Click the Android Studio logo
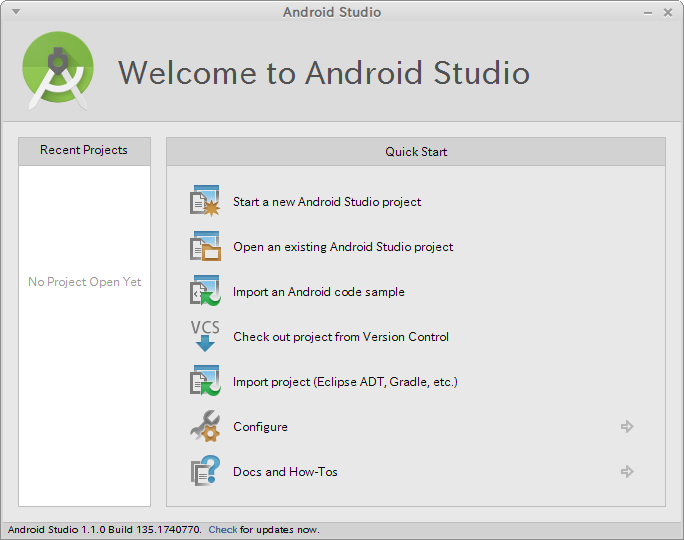Screen dimensions: 684x540 tap(58, 71)
